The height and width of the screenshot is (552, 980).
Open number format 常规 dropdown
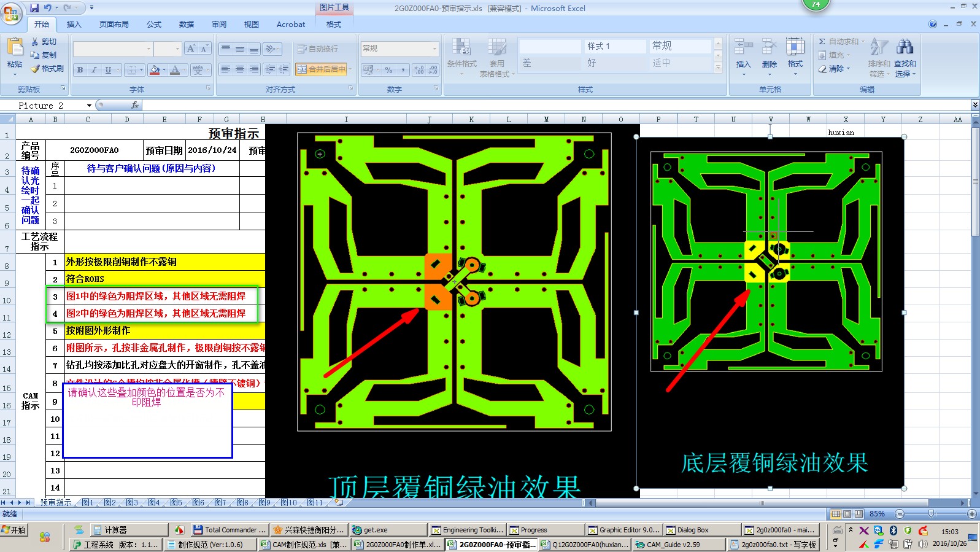pyautogui.click(x=435, y=49)
